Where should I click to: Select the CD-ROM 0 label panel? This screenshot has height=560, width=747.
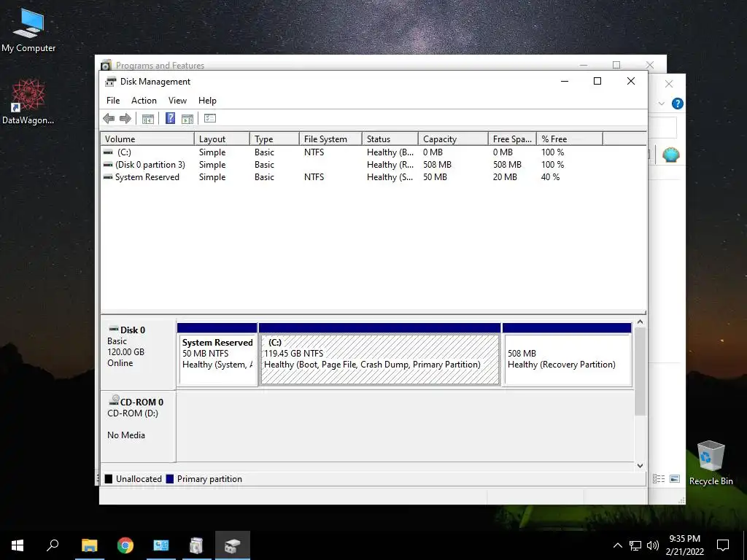[x=138, y=426]
